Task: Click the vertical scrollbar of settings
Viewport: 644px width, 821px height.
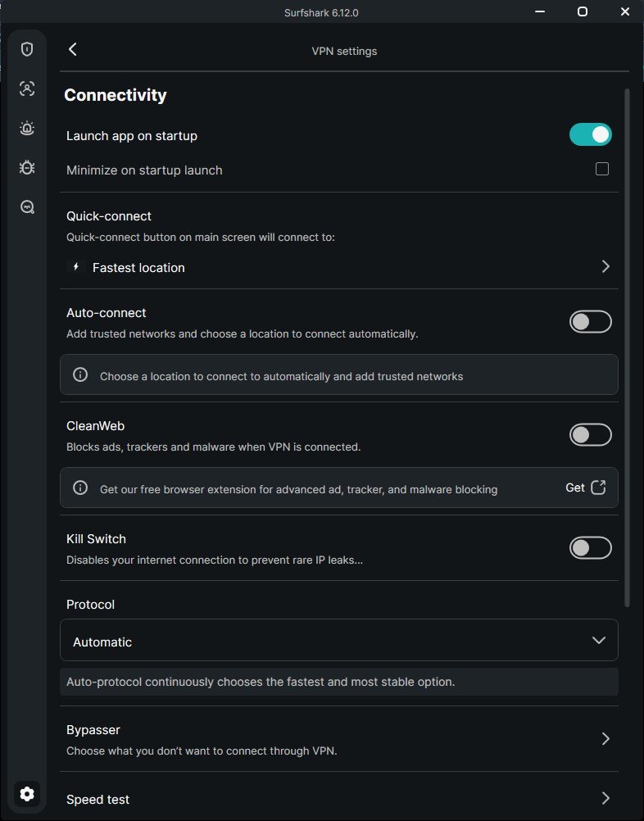Action: [x=627, y=347]
